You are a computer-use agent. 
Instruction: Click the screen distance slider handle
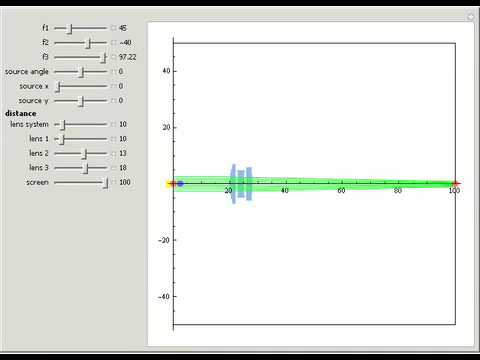click(106, 183)
